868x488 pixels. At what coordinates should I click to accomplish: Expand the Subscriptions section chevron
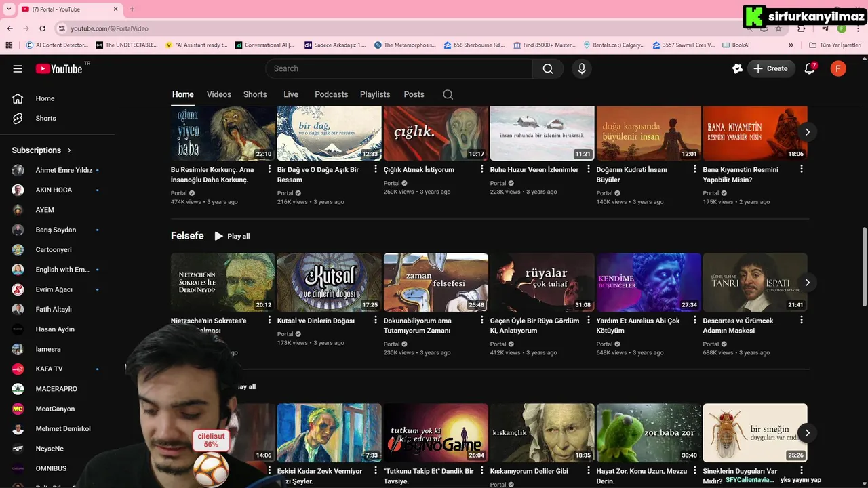click(x=69, y=150)
